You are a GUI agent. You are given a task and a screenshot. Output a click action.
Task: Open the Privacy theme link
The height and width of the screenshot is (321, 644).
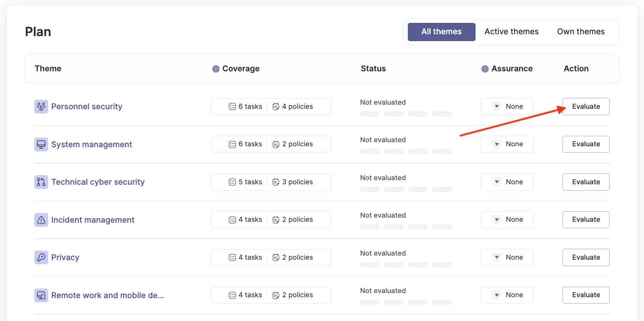(65, 257)
